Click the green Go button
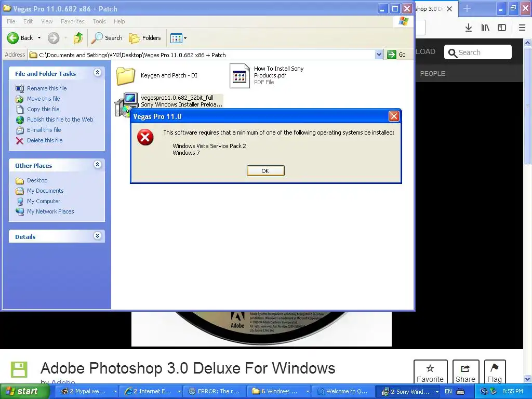This screenshot has height=399, width=532. point(396,55)
